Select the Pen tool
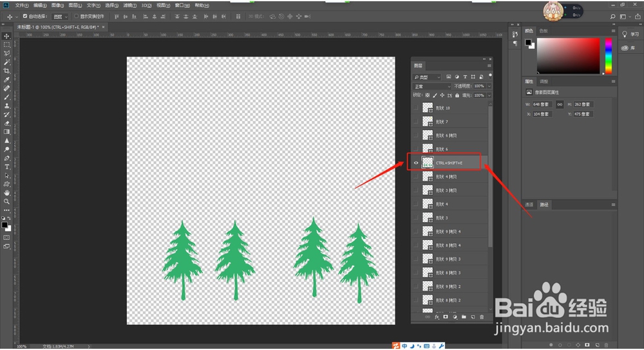 click(7, 158)
